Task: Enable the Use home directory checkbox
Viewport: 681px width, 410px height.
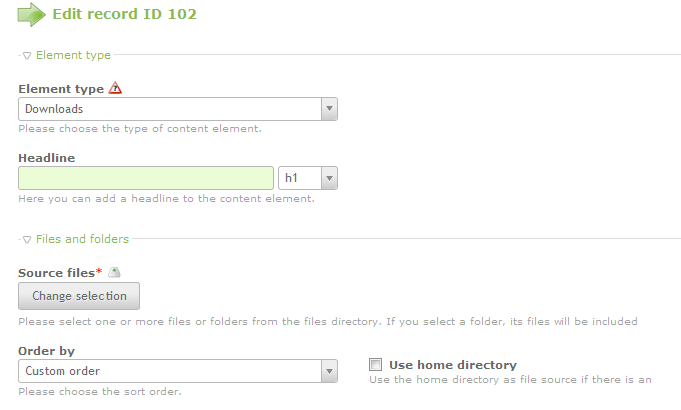Action: (x=376, y=365)
